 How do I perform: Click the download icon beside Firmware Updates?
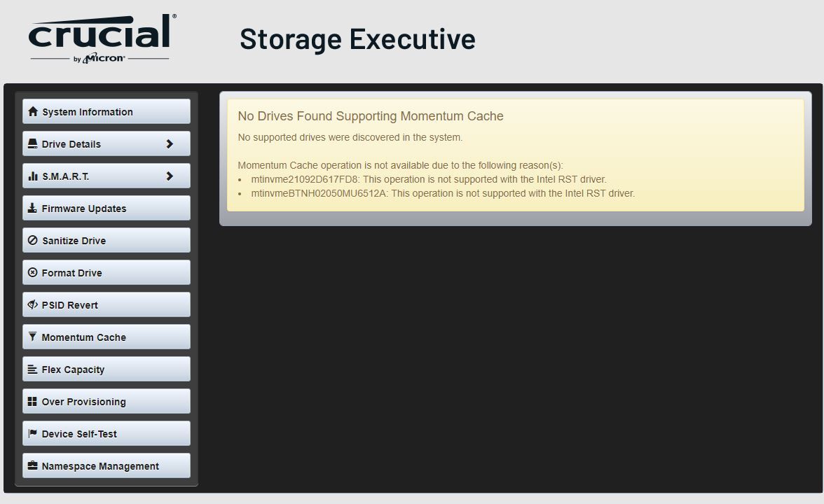coord(32,209)
